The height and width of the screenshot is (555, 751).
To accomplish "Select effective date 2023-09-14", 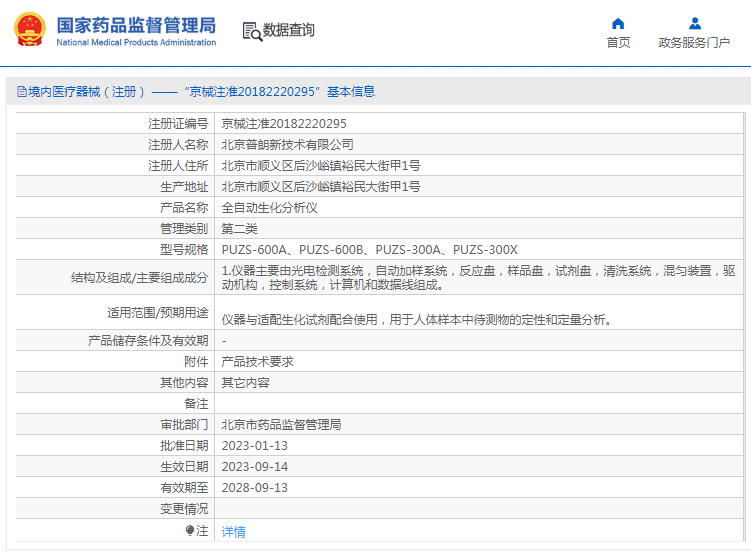I will 254,467.
